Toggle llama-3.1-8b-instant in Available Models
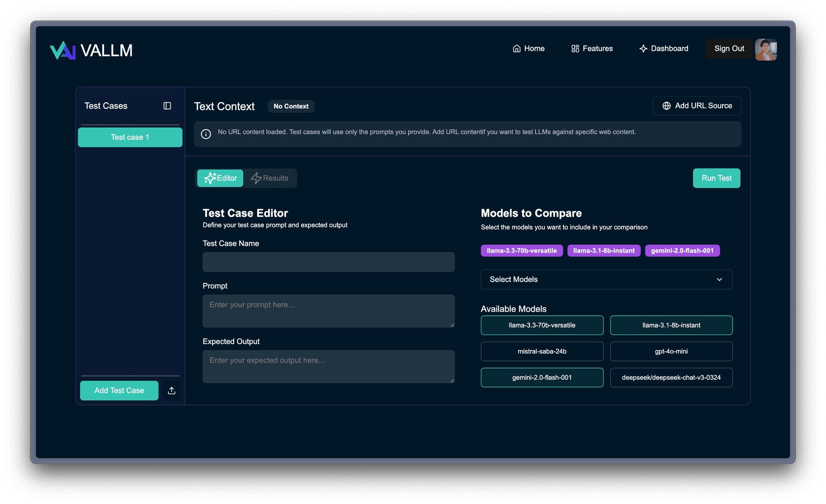 [x=671, y=325]
